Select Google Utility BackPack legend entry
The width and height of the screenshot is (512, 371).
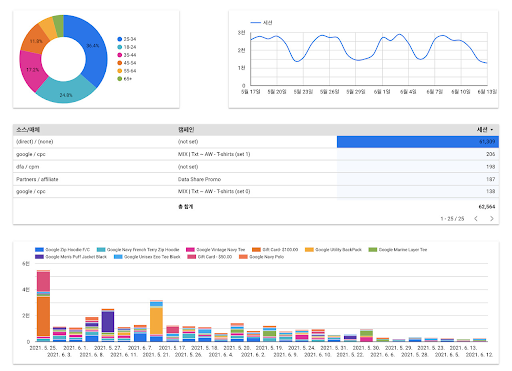click(333, 250)
